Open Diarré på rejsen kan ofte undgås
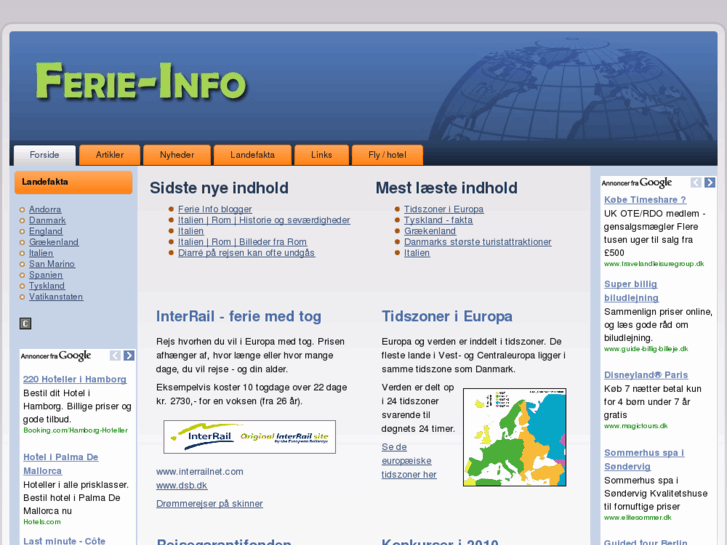This screenshot has width=727, height=545. (x=247, y=253)
